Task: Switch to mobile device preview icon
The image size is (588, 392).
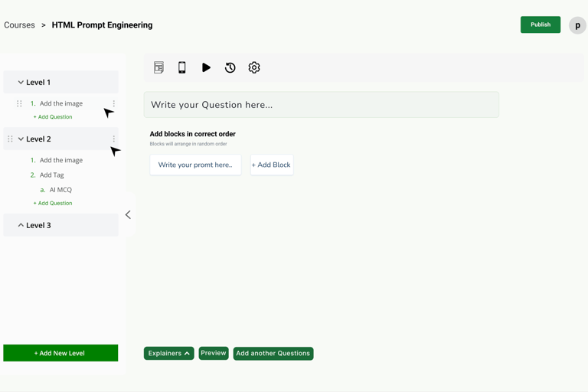Action: (182, 67)
